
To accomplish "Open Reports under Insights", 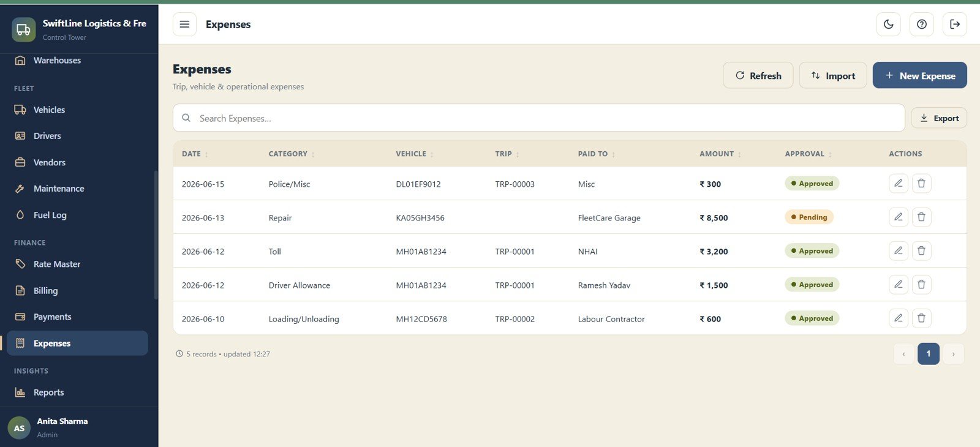I will click(x=77, y=393).
